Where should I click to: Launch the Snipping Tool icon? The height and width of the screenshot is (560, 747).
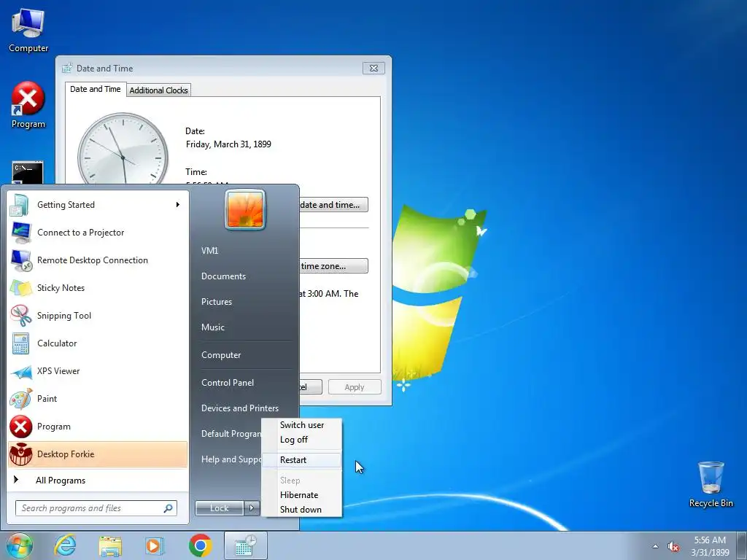tap(20, 316)
